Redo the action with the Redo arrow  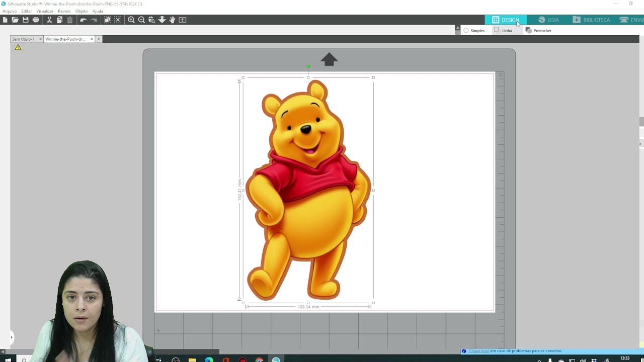pos(94,20)
